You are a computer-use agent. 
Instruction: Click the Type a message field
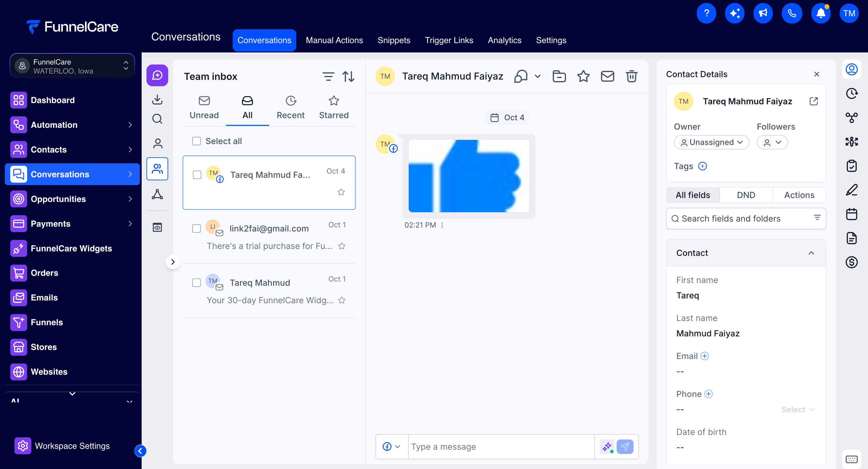pos(501,447)
